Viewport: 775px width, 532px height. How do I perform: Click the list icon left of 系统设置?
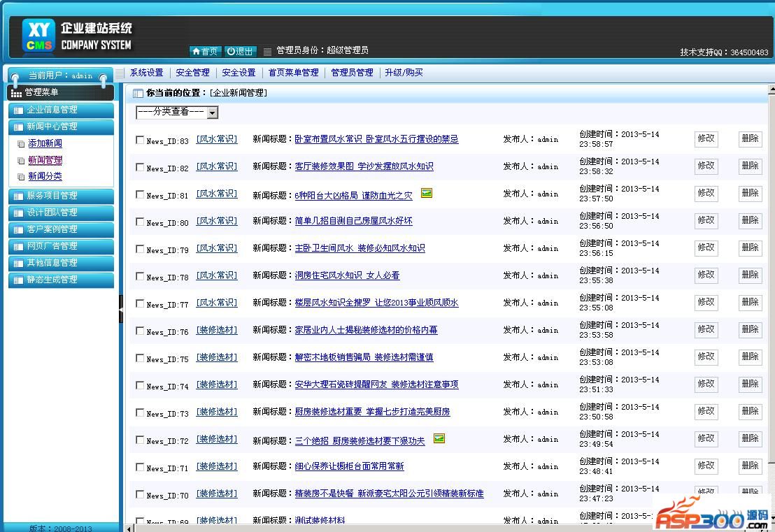120,73
